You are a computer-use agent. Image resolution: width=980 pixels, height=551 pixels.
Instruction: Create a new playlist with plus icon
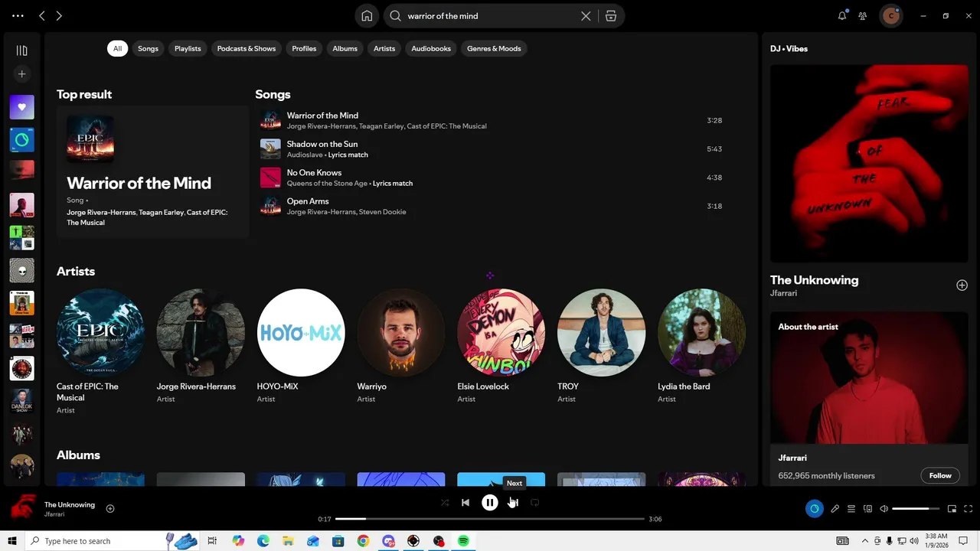pos(21,74)
